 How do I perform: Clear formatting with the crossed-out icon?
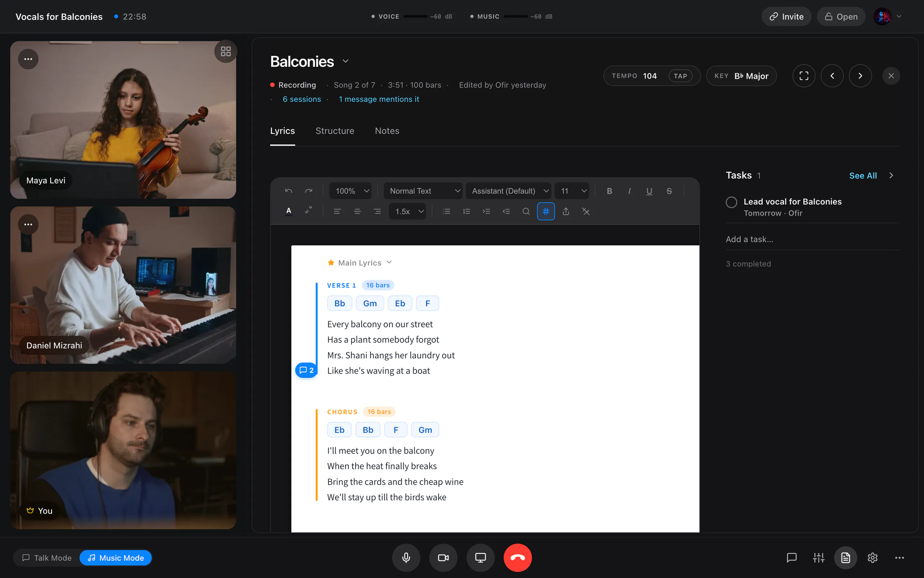click(586, 211)
